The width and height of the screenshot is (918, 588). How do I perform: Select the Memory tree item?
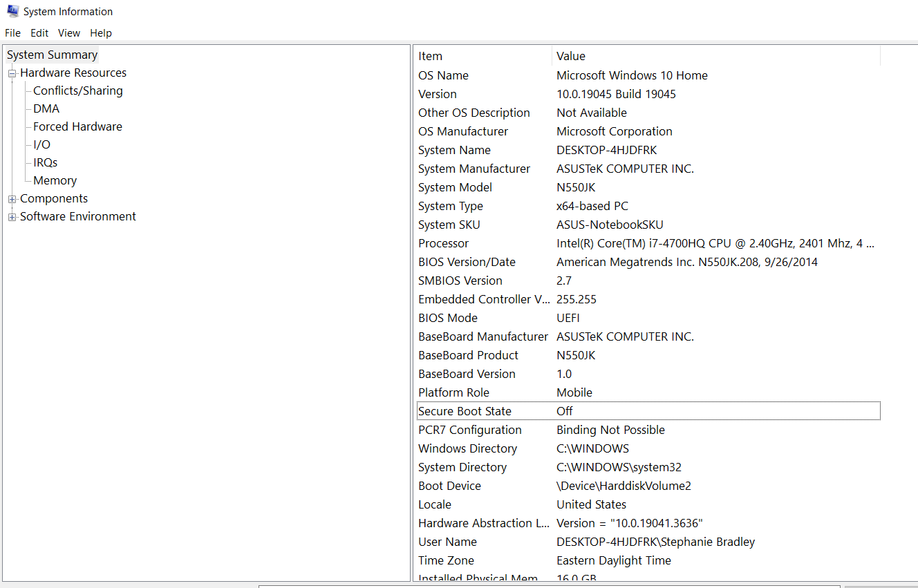(55, 180)
